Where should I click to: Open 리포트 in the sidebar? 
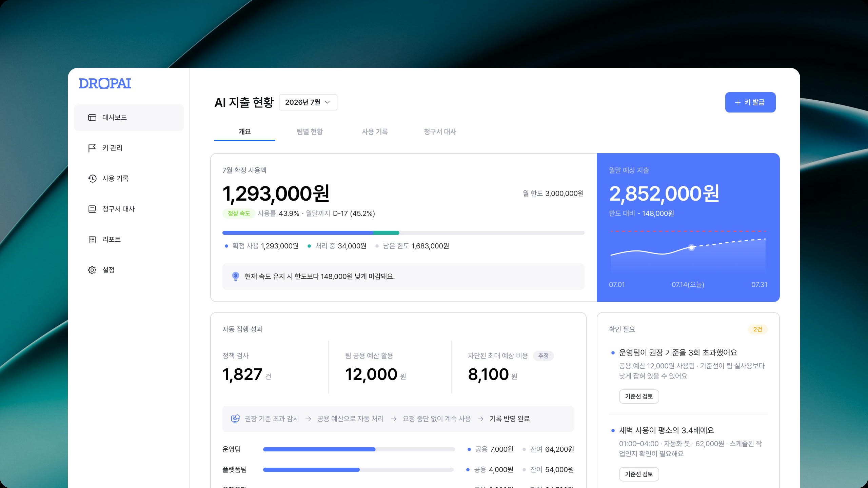pos(129,240)
